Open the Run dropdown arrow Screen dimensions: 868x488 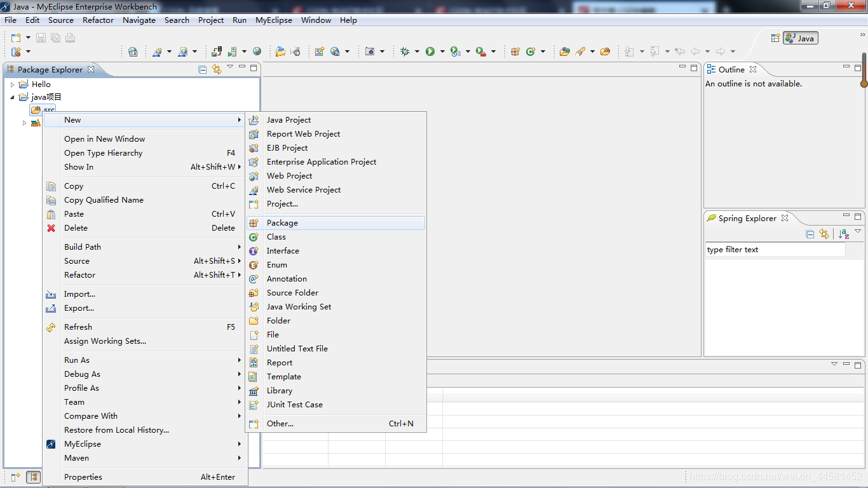coord(442,51)
